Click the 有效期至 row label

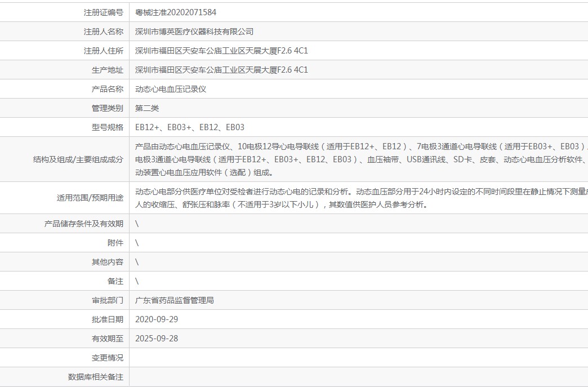(x=108, y=338)
